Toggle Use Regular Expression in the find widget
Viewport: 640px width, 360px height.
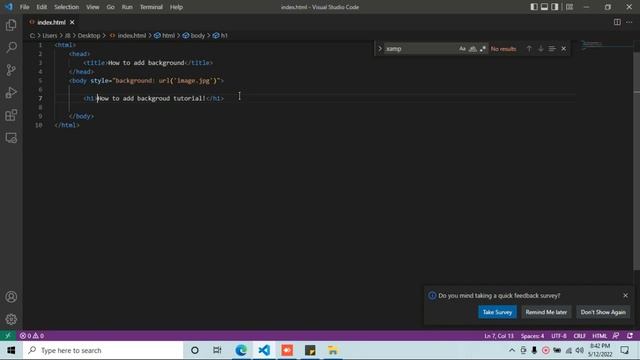coord(483,49)
